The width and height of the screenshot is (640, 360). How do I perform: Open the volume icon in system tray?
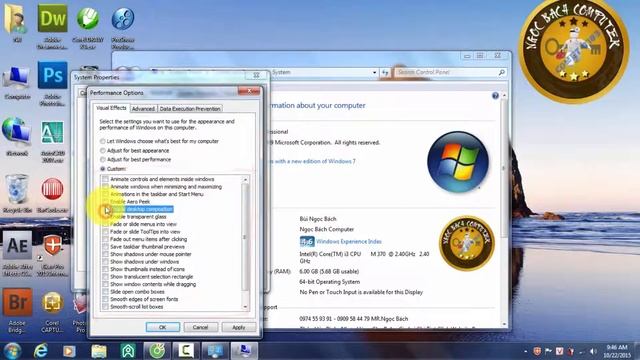coord(593,351)
